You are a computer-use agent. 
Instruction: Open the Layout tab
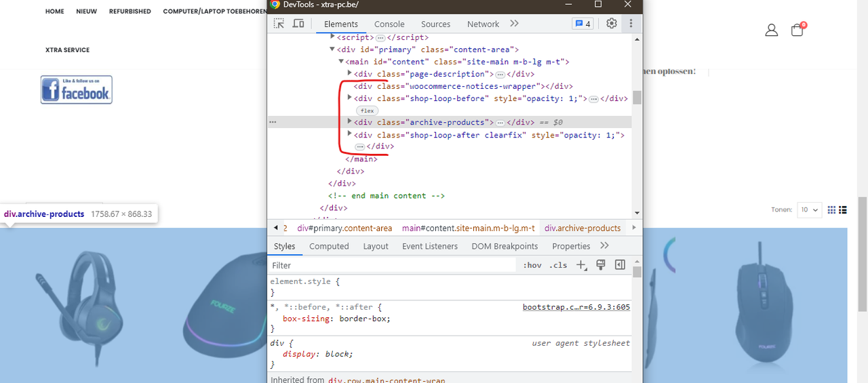pos(376,246)
